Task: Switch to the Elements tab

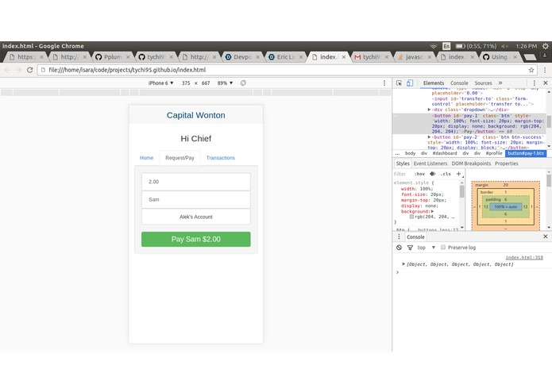Action: pyautogui.click(x=434, y=83)
